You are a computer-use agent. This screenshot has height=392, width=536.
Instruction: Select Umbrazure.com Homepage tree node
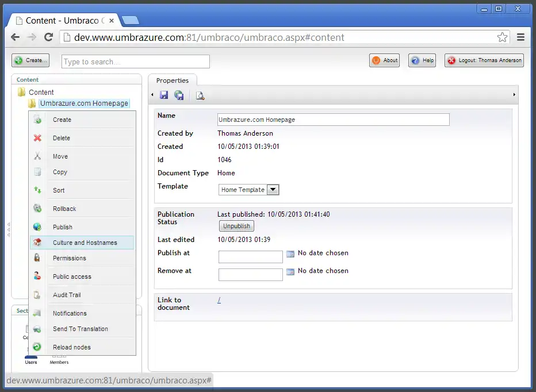pyautogui.click(x=84, y=103)
